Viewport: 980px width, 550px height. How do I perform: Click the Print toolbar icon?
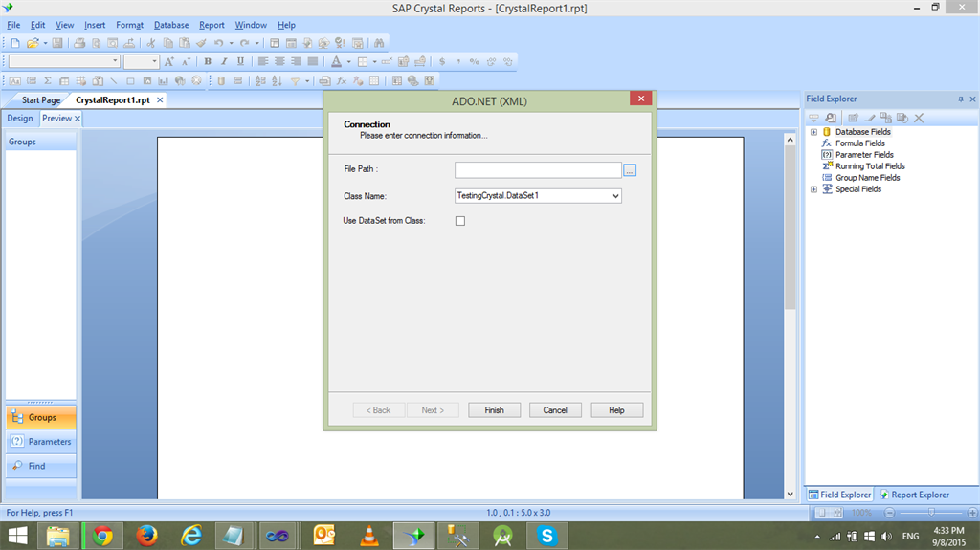pos(79,43)
